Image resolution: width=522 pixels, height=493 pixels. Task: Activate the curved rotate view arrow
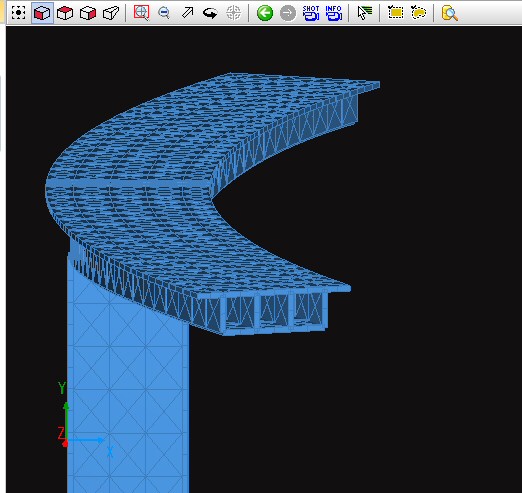coord(210,13)
